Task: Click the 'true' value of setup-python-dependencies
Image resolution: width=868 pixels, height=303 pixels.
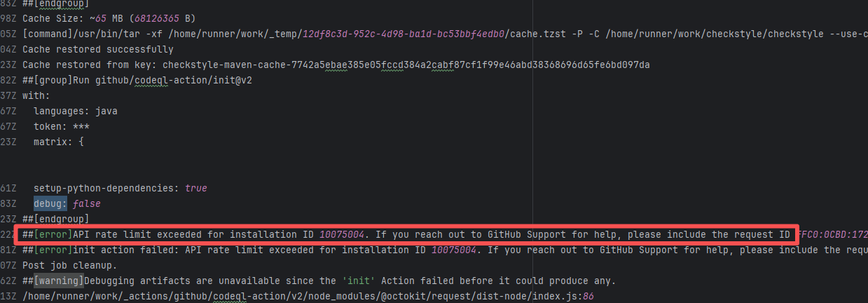Action: pos(196,188)
